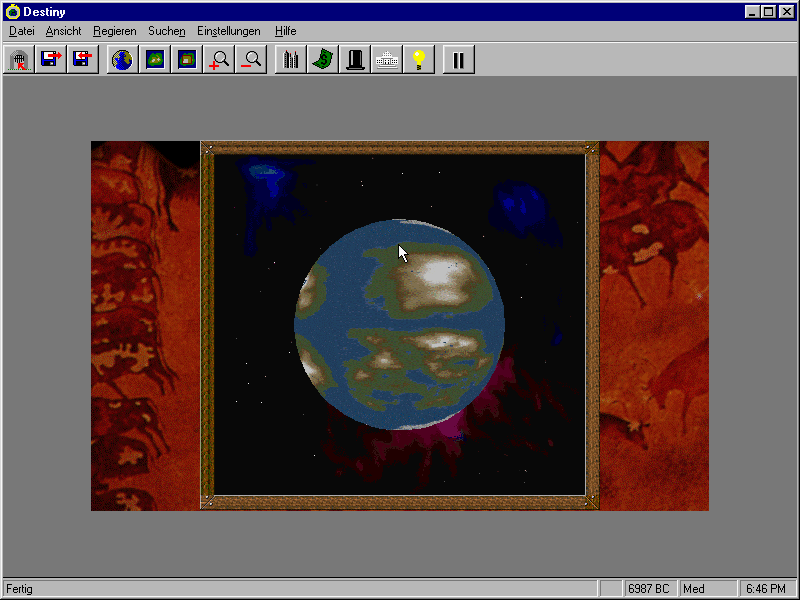Open the Datei menu
This screenshot has width=800, height=600.
pyautogui.click(x=21, y=31)
